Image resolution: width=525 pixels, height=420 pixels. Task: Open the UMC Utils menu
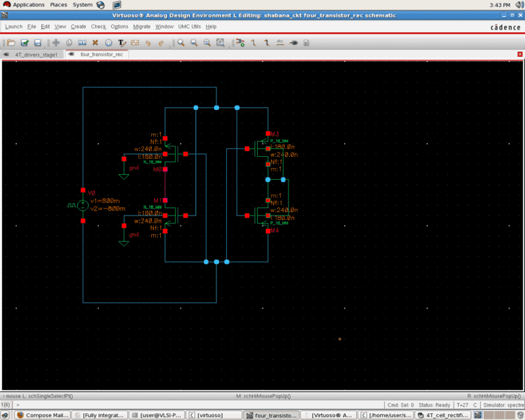pos(189,27)
